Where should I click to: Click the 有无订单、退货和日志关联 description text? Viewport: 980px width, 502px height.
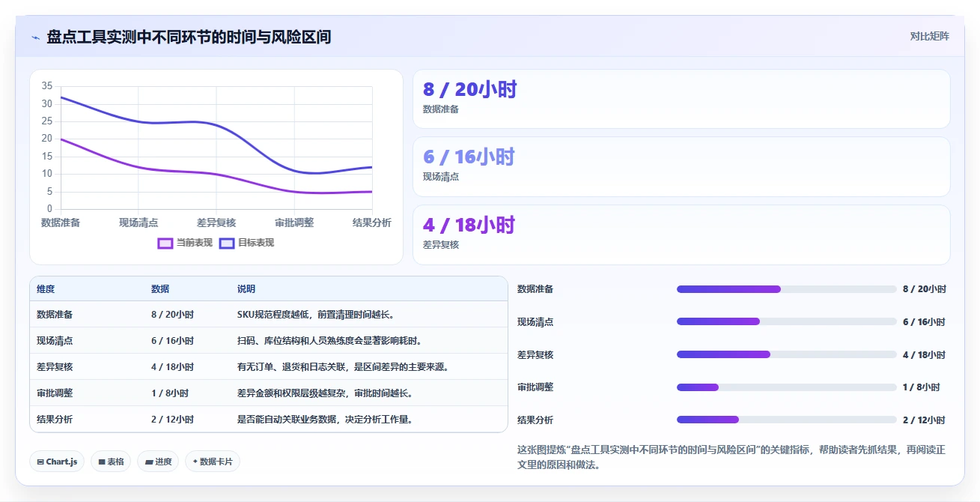coord(343,367)
